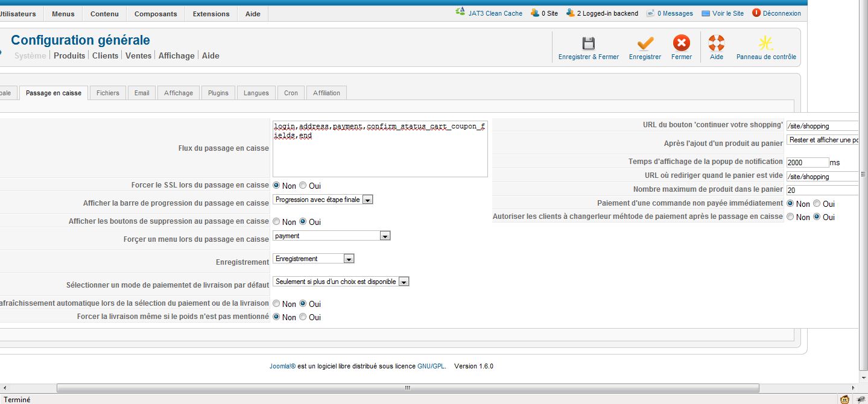This screenshot has width=868, height=404.
Task: Select Non for rafraîchissement automatique
Action: (277, 304)
